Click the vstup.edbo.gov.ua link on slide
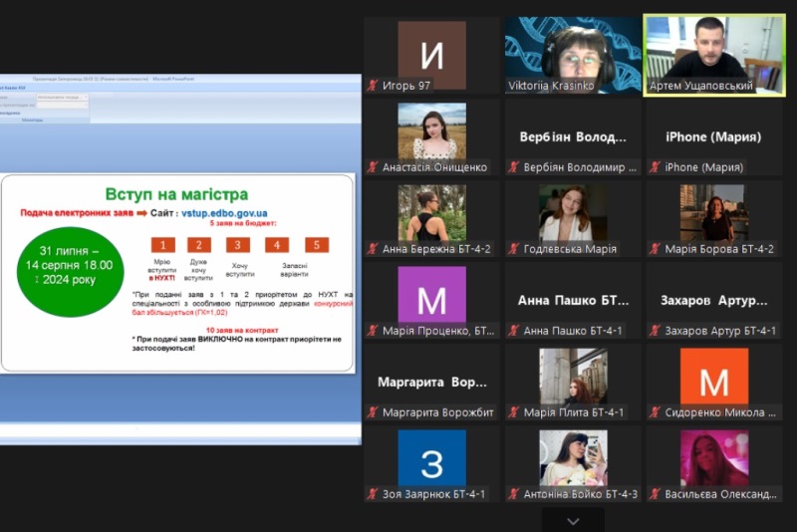Viewport: 797px width, 532px height. coord(224,213)
